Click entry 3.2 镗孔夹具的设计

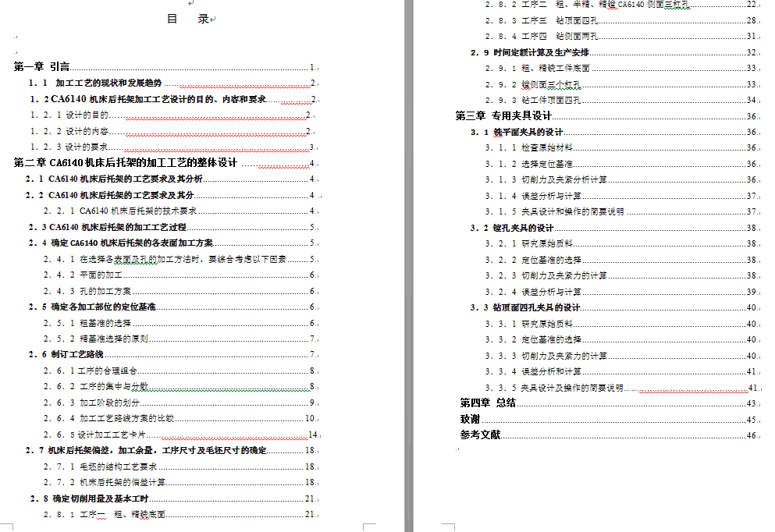click(x=615, y=229)
